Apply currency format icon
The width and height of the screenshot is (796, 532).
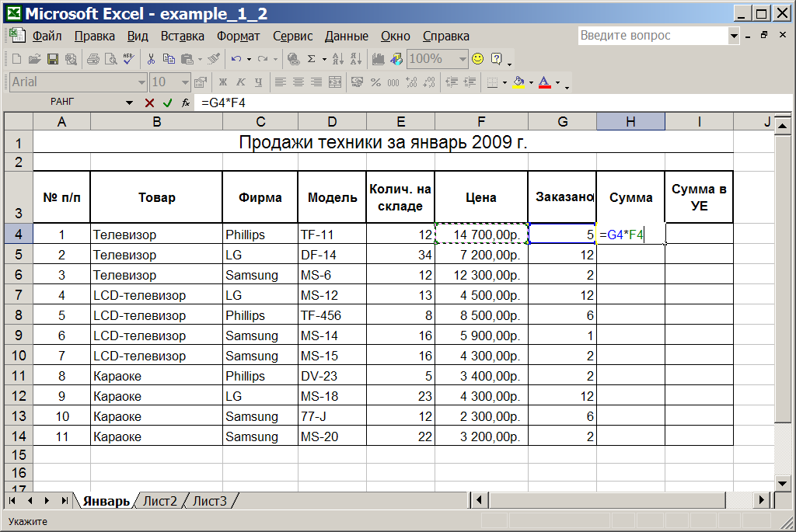click(358, 82)
